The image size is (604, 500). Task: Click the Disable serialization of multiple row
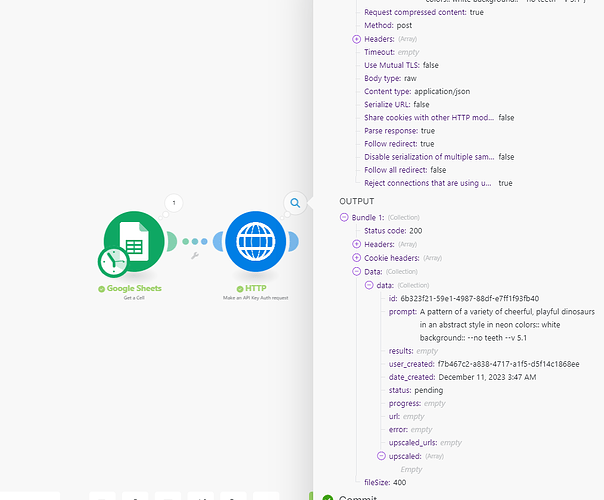click(439, 157)
